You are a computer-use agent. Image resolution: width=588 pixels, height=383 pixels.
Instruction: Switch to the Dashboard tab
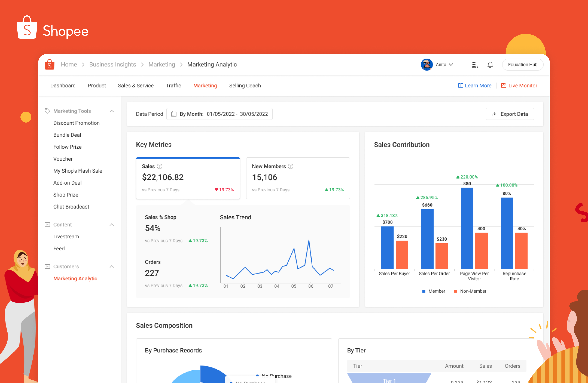pyautogui.click(x=63, y=86)
